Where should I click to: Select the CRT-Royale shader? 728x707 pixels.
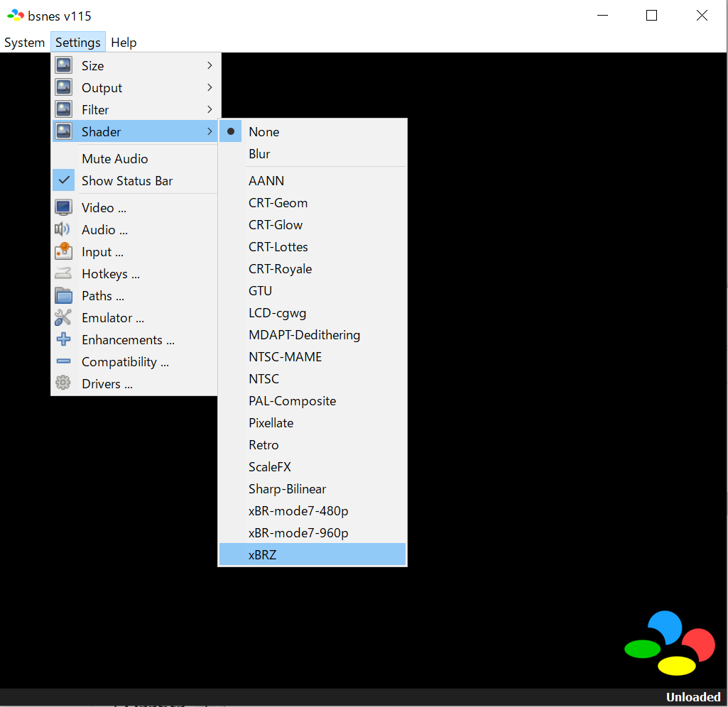coord(313,268)
